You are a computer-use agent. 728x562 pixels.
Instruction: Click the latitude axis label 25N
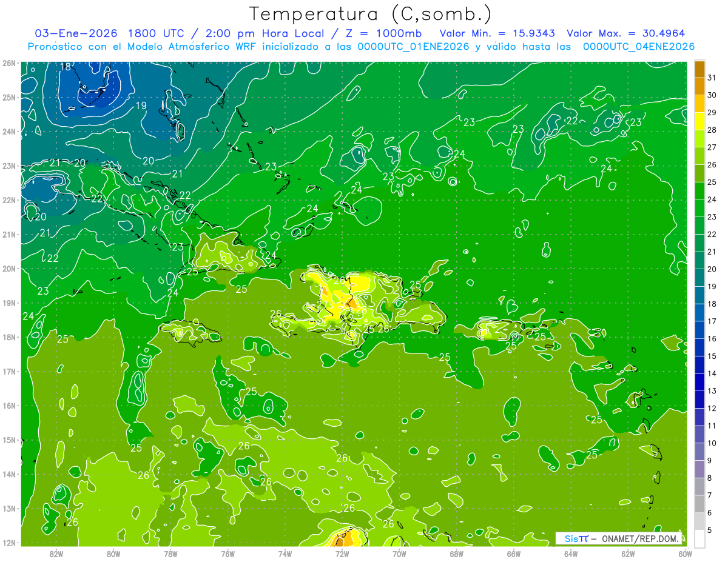pos(9,97)
